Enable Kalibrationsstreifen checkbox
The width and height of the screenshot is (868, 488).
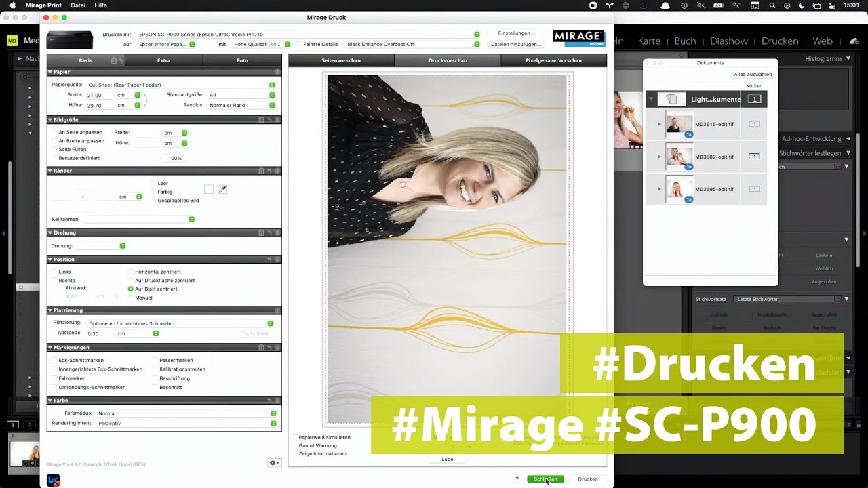coord(155,369)
